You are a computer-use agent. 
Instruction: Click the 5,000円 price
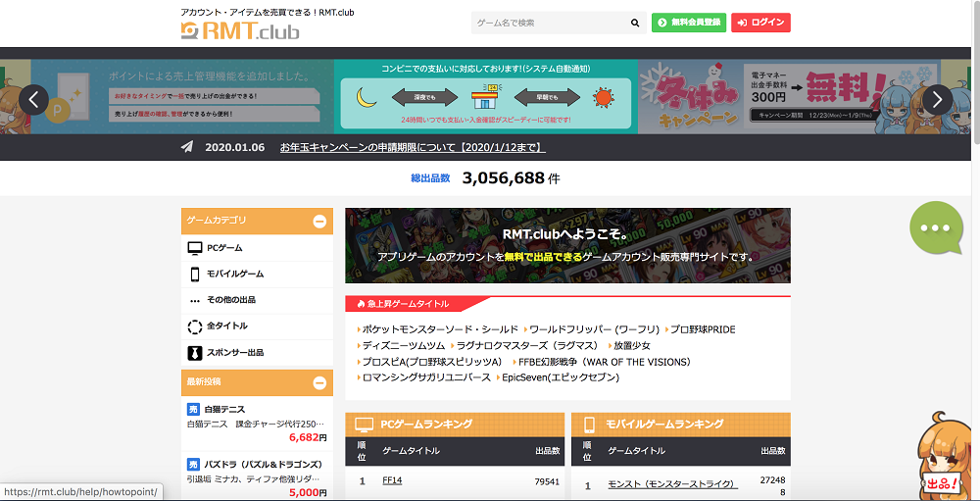(x=308, y=492)
